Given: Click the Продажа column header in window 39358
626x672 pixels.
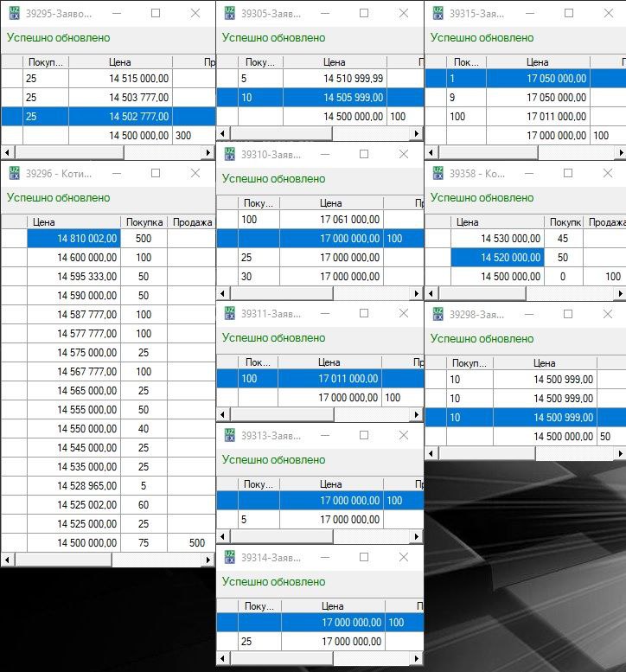Looking at the screenshot, I should [606, 222].
